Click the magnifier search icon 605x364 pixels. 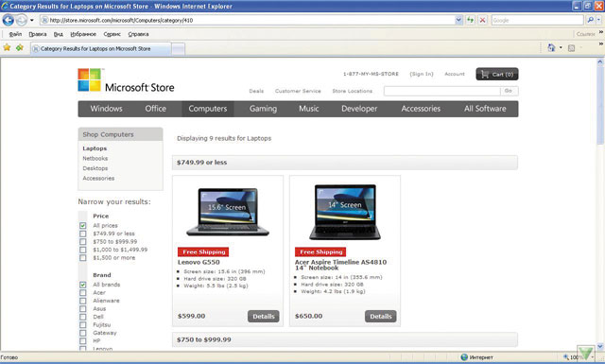coord(590,20)
